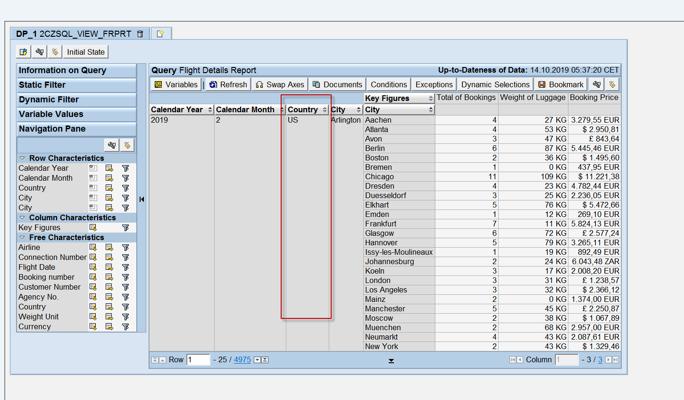Viewport: 684px width, 400px height.
Task: Click the Variables toolbar button
Action: point(176,85)
